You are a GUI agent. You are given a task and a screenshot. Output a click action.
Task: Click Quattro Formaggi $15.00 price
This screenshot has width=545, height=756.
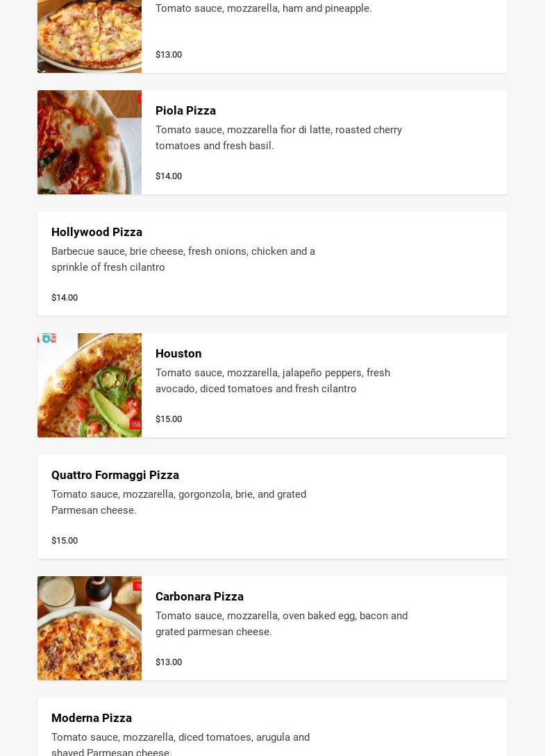point(65,541)
